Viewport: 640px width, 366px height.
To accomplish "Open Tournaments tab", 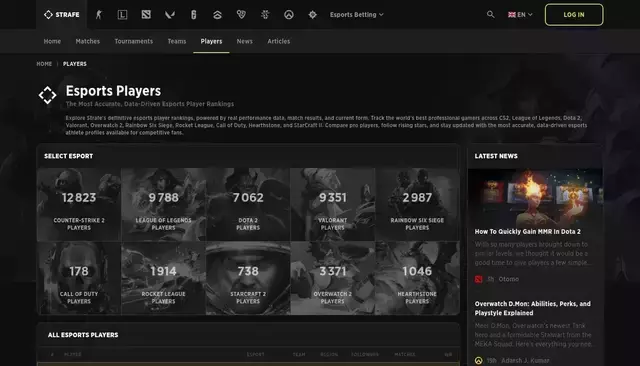I will pyautogui.click(x=133, y=41).
